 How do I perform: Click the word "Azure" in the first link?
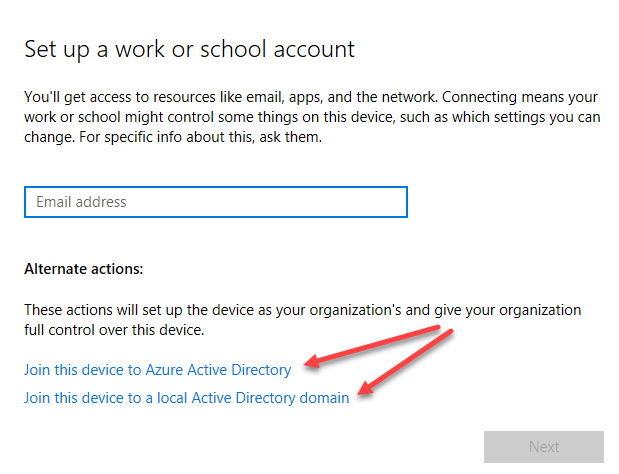(x=164, y=370)
